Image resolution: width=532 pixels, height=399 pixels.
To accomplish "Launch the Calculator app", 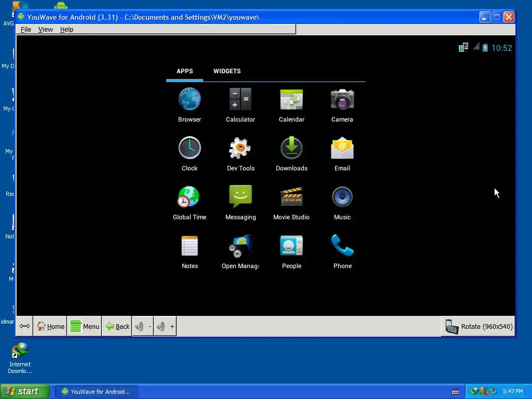I will [x=240, y=105].
